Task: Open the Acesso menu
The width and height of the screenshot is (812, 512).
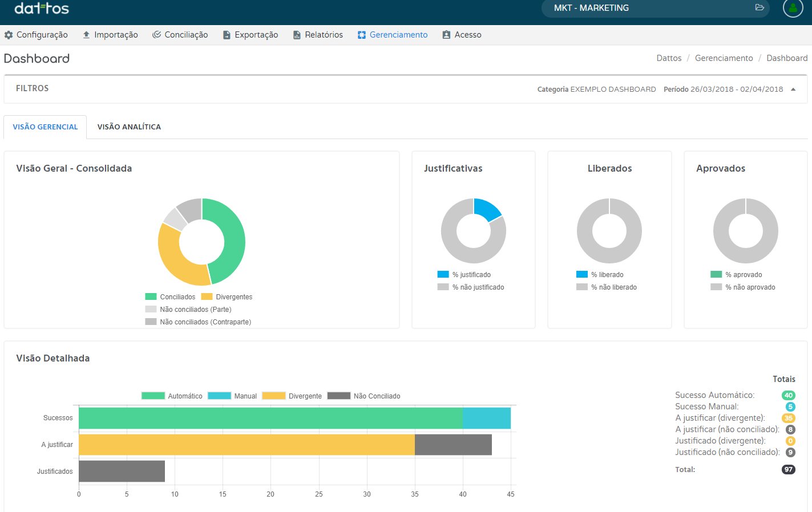Action: (x=462, y=35)
